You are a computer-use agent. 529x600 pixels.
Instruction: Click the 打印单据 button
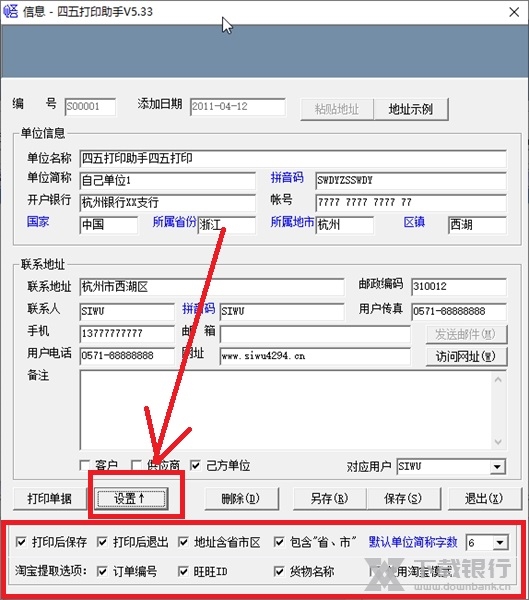pyautogui.click(x=49, y=499)
